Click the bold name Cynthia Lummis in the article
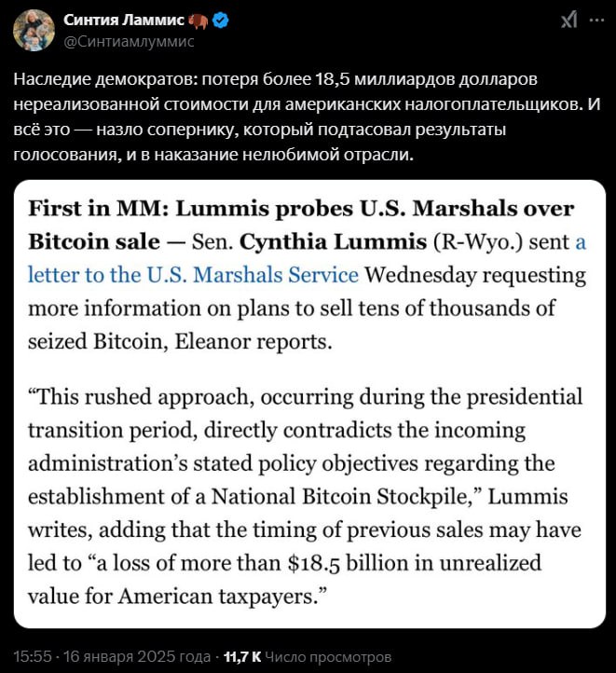Screen dimensions: 616x673 point(333,241)
